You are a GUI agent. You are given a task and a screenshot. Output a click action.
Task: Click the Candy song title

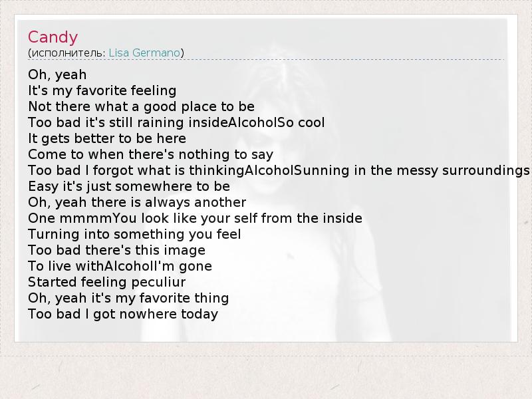coord(53,37)
